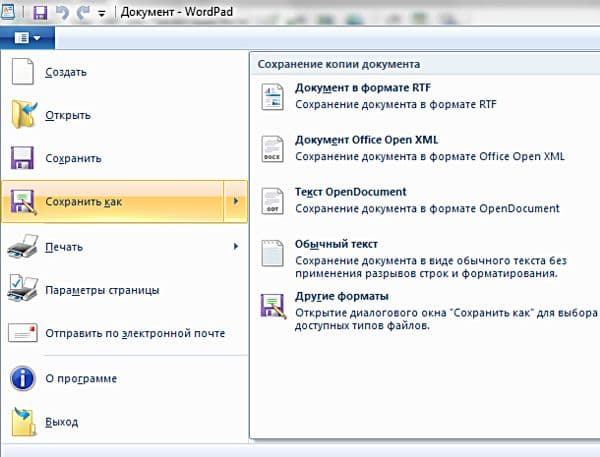
Task: Open the Customize Quick Access Toolbar dropdown
Action: click(101, 14)
